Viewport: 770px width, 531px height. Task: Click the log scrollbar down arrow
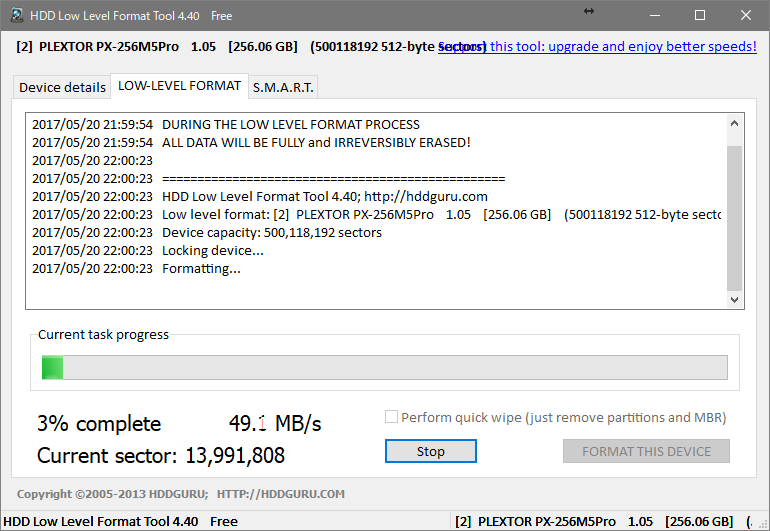coord(735,299)
